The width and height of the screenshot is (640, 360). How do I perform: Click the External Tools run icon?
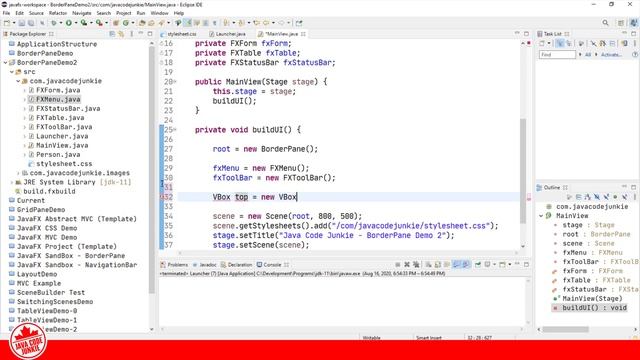99,23
